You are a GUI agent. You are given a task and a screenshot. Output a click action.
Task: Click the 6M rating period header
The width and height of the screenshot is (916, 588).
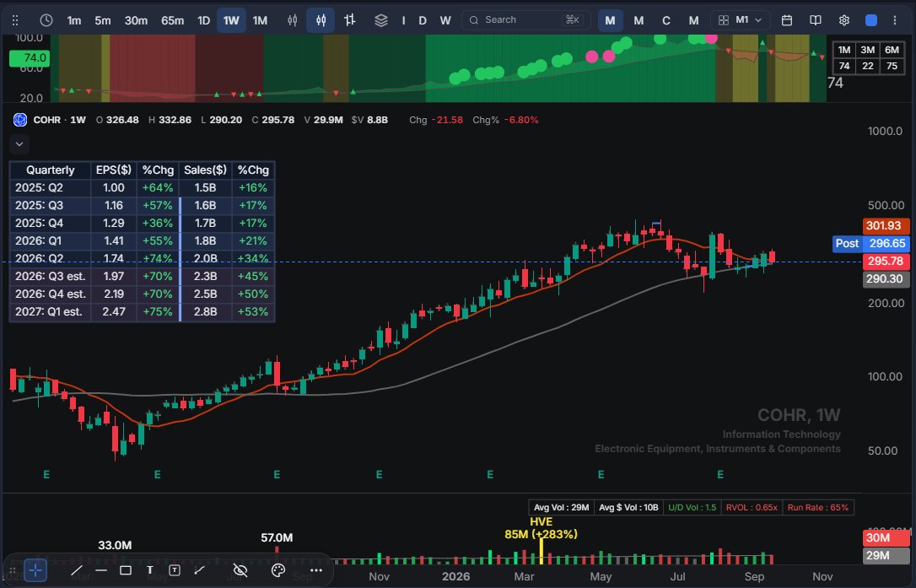click(892, 50)
